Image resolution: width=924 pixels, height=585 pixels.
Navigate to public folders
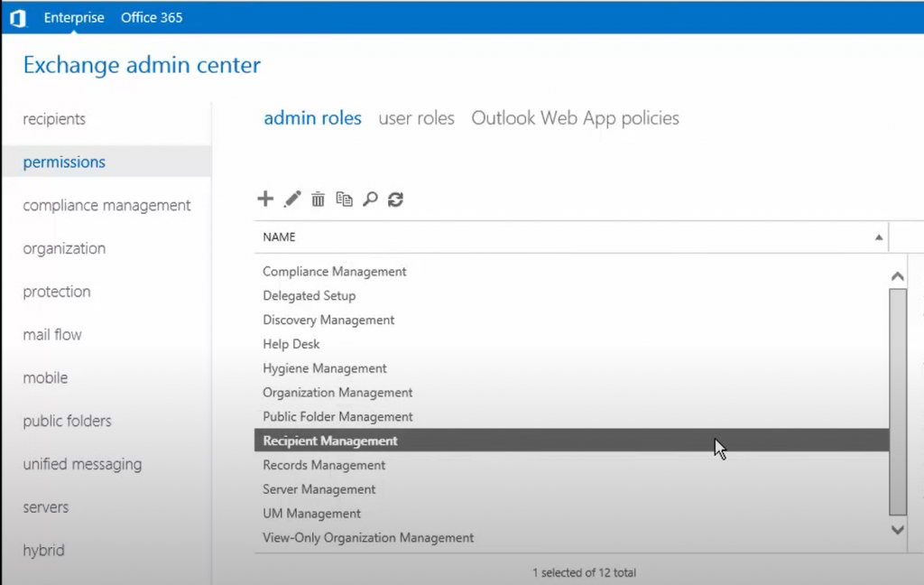click(67, 421)
